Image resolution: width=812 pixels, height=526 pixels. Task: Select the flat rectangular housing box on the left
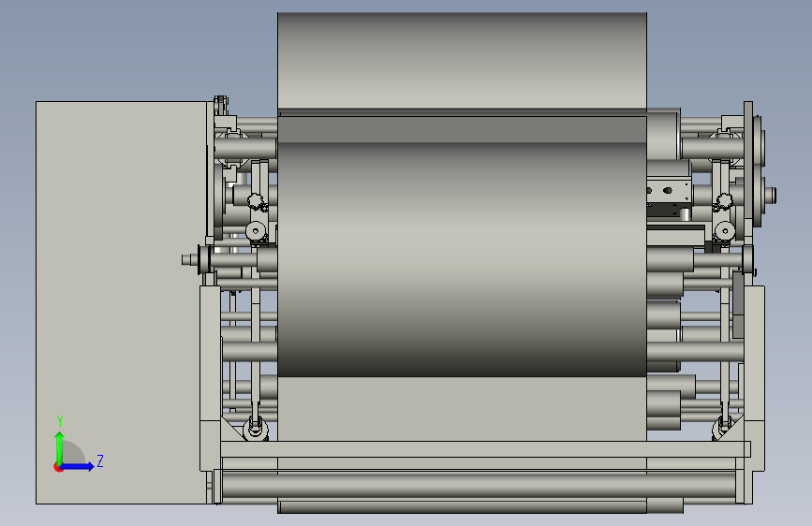point(121,302)
